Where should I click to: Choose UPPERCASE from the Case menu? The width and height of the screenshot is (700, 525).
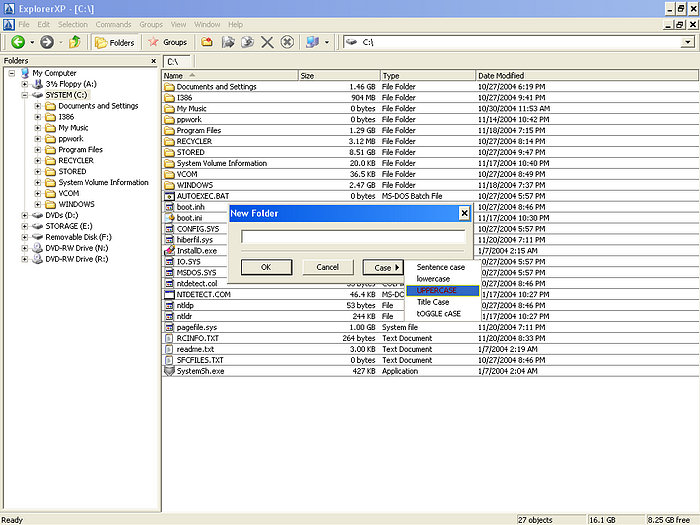(442, 291)
